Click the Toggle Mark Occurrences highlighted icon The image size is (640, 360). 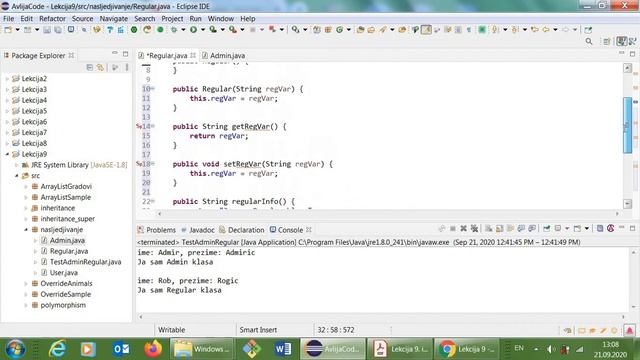tap(426, 30)
